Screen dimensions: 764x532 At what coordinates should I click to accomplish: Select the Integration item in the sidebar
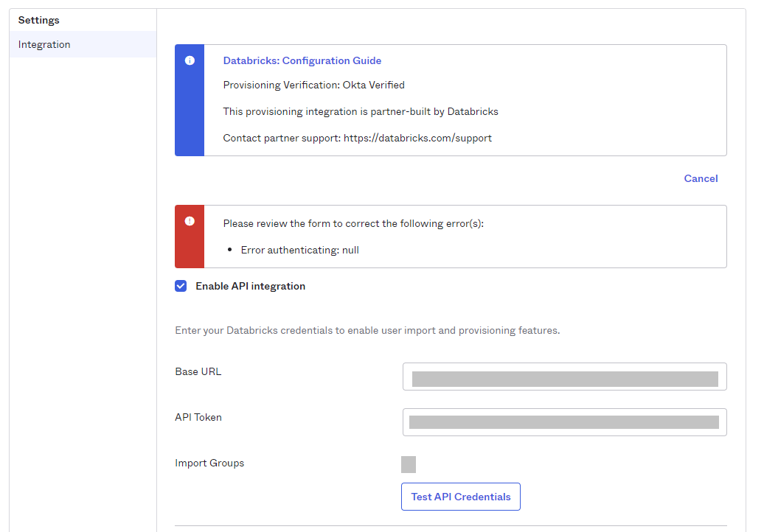click(44, 44)
